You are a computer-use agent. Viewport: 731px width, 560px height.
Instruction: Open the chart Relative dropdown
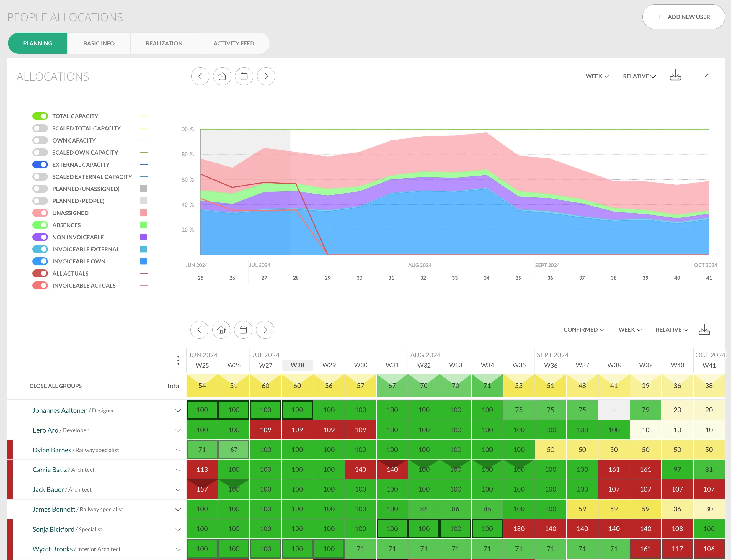pos(639,76)
